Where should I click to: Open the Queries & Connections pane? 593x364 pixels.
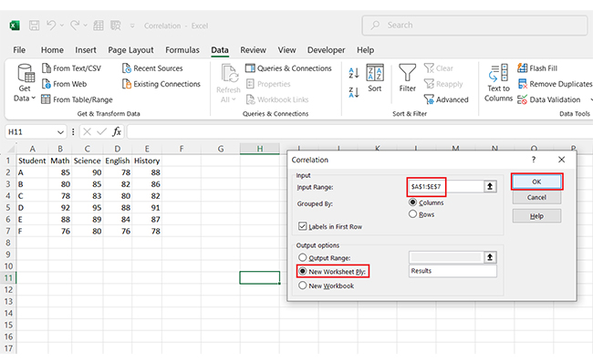pos(288,68)
